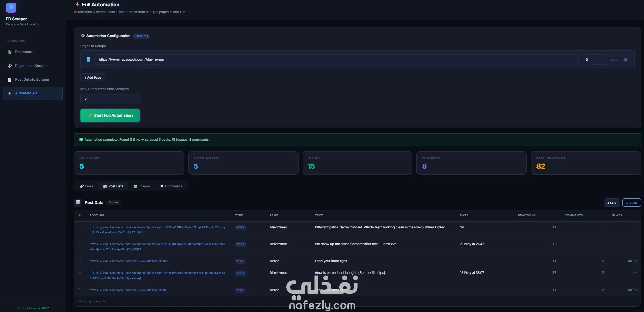Image resolution: width=644 pixels, height=312 pixels.
Task: Open second Mavinwear post URL starting pfbid0X3gN4
Action: pyautogui.click(x=157, y=247)
